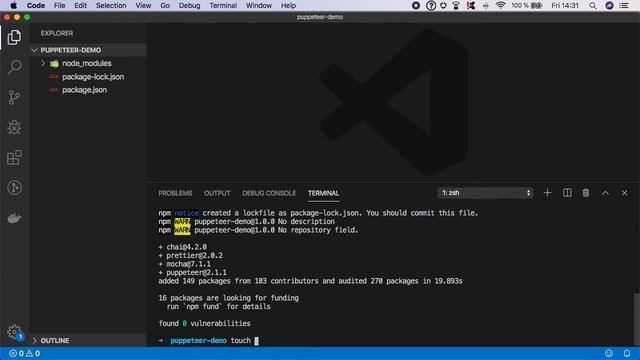Maximize panel size with up chevron
This screenshot has height=360, width=640.
click(605, 193)
